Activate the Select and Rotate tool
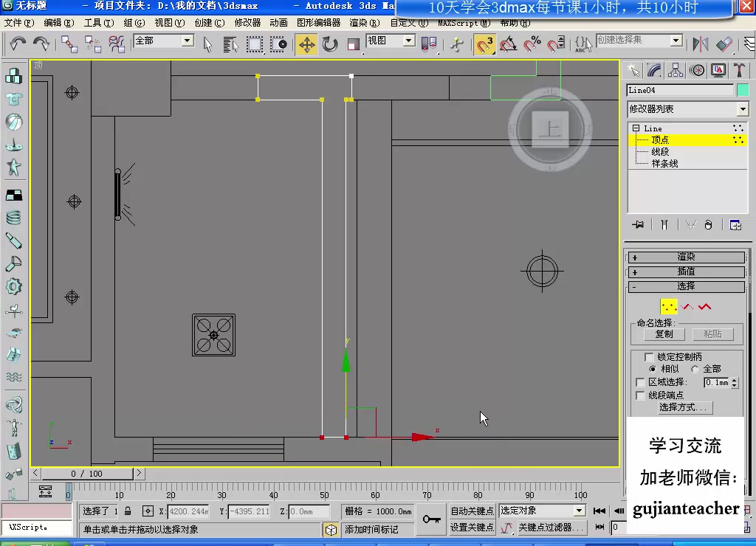756x546 pixels. 329,44
